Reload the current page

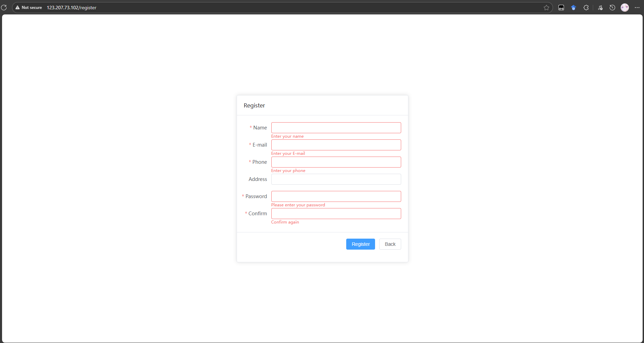(x=4, y=7)
